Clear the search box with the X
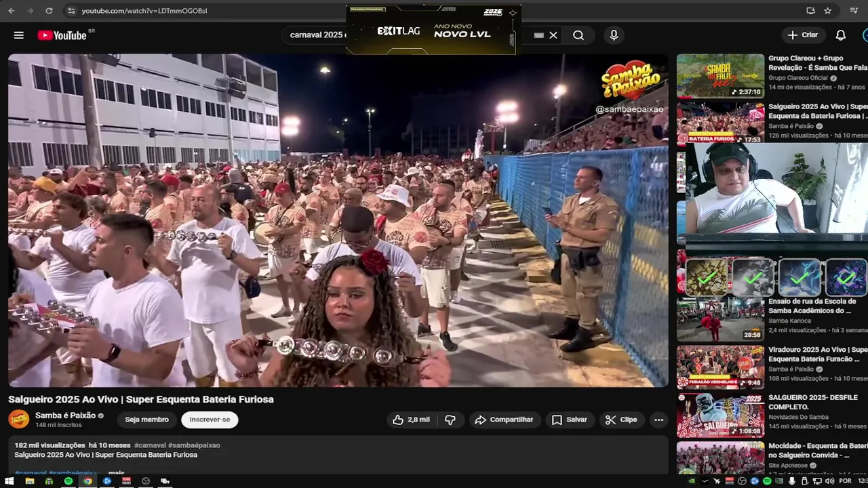868x488 pixels. click(553, 35)
